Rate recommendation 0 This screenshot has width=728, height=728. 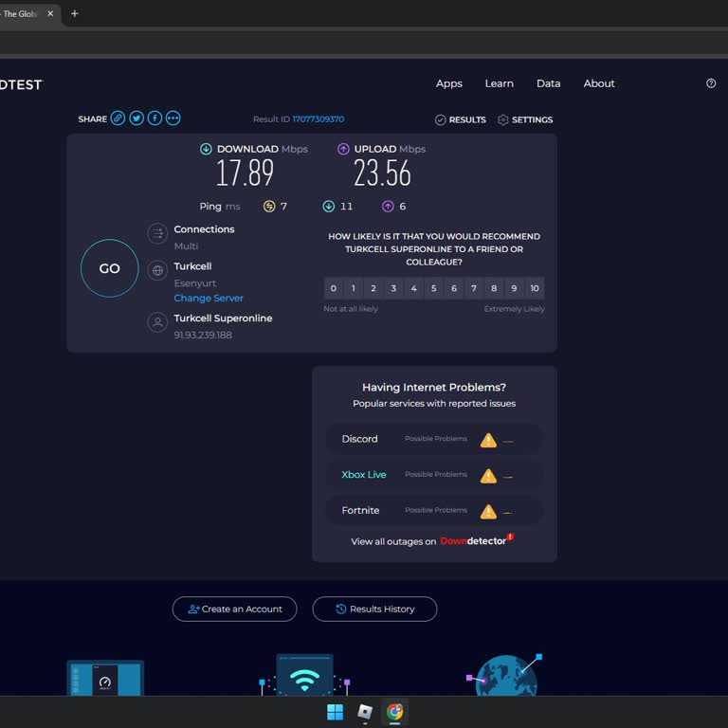click(x=334, y=288)
